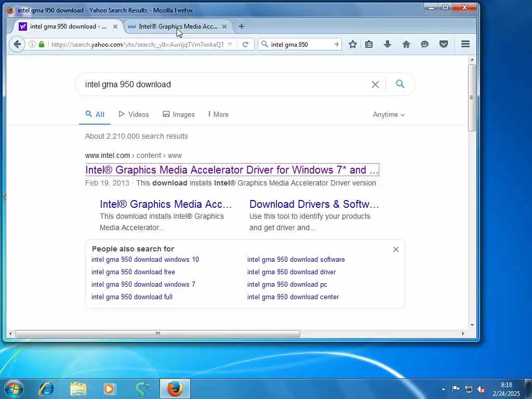Click vertical scrollbar down arrow
This screenshot has width=532, height=399.
click(x=472, y=325)
